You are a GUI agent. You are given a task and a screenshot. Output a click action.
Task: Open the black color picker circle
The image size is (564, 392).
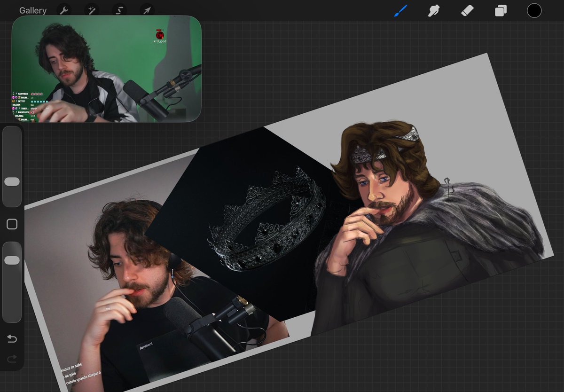tap(534, 10)
